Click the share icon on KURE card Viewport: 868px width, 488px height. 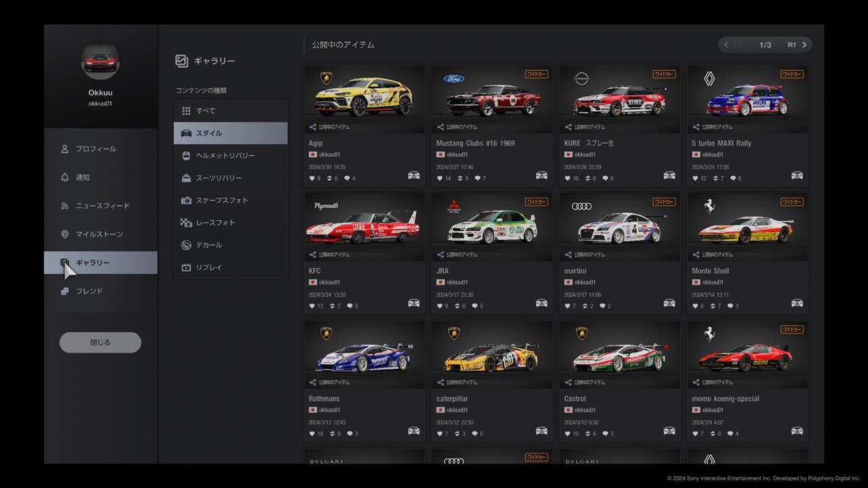click(x=568, y=127)
